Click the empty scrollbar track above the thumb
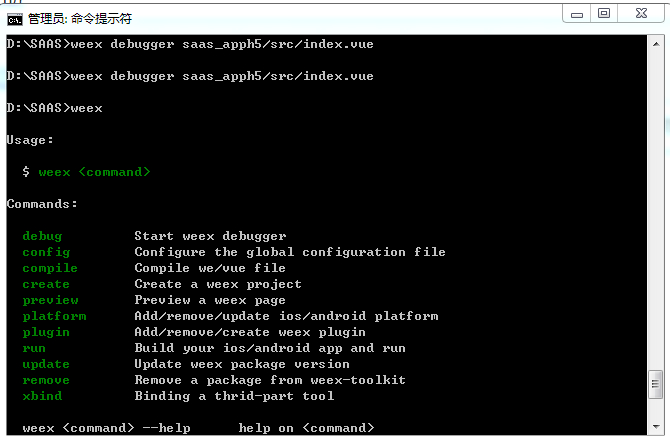 tap(656, 200)
